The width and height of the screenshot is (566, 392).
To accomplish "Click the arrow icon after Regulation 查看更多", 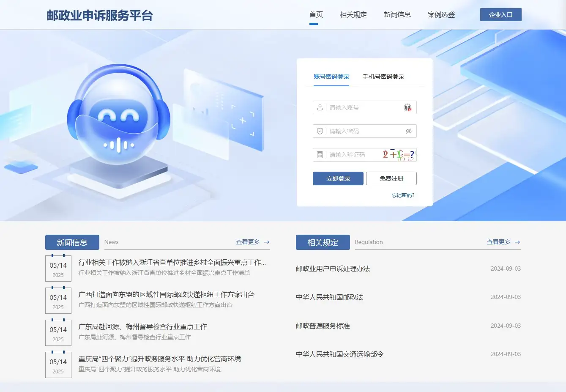I will pos(517,242).
